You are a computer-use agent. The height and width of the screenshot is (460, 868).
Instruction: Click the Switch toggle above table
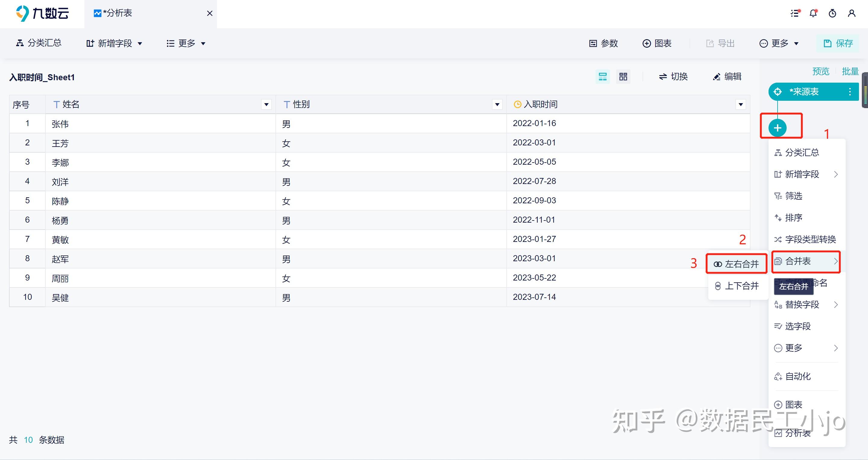[x=673, y=77]
